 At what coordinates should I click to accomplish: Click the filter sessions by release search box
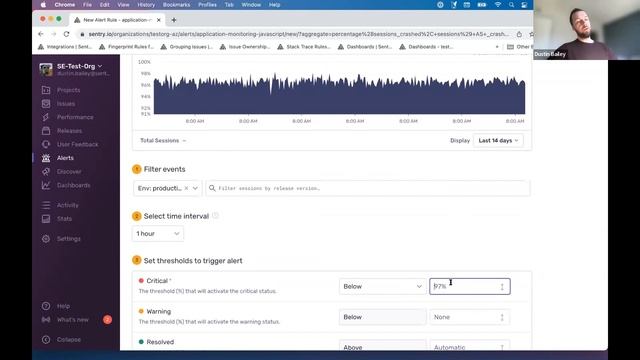click(x=368, y=188)
